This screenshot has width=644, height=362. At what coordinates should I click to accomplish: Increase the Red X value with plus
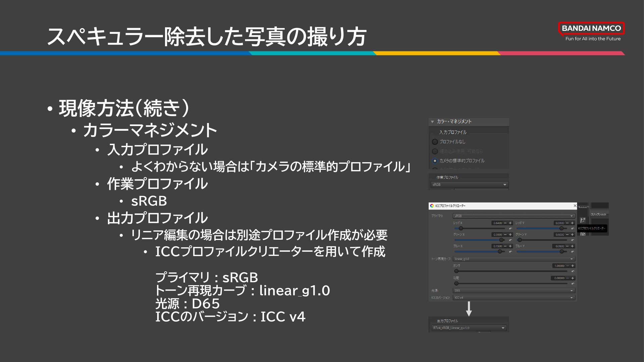(510, 223)
